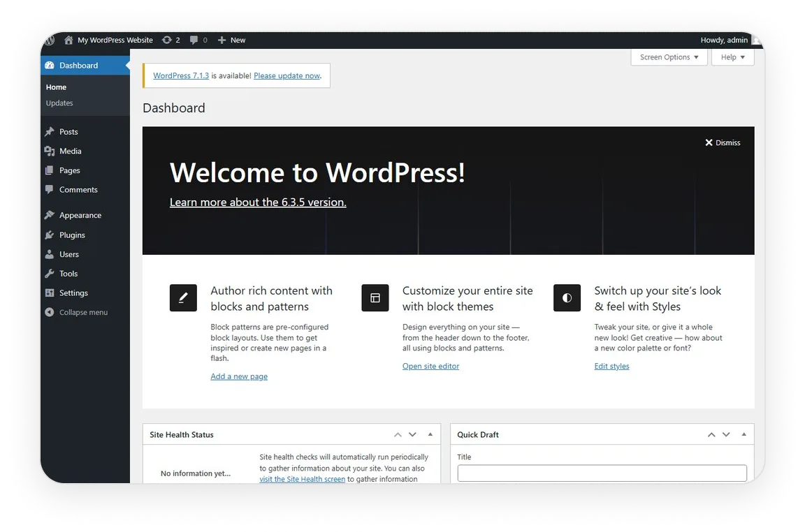Click the updates circular arrows icon
The height and width of the screenshot is (532, 805).
167,40
